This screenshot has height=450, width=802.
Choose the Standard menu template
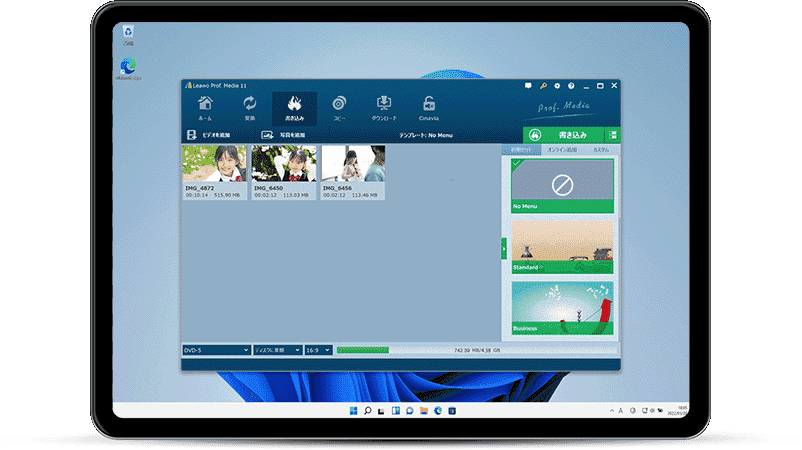tap(563, 245)
